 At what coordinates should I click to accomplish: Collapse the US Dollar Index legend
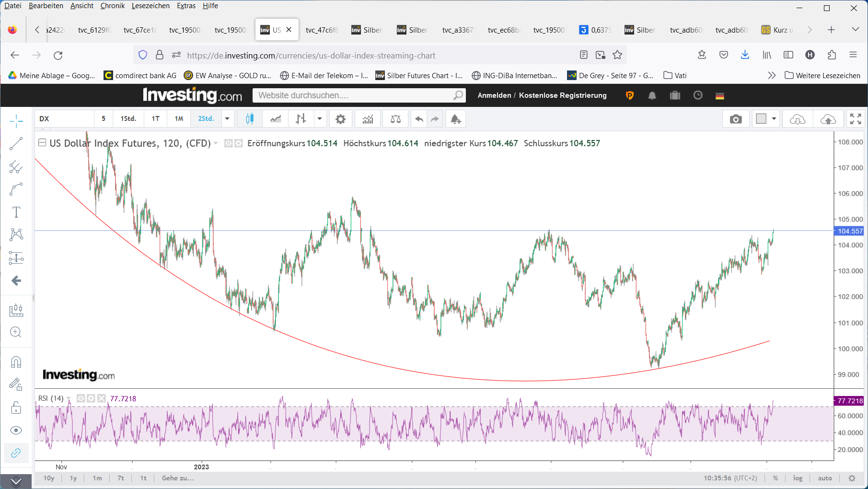(x=42, y=143)
